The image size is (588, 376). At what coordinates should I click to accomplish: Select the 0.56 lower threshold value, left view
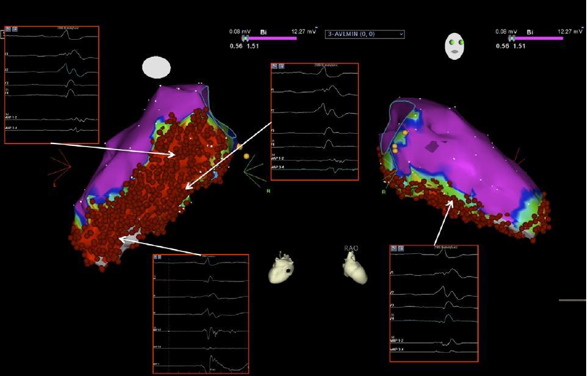pyautogui.click(x=236, y=46)
